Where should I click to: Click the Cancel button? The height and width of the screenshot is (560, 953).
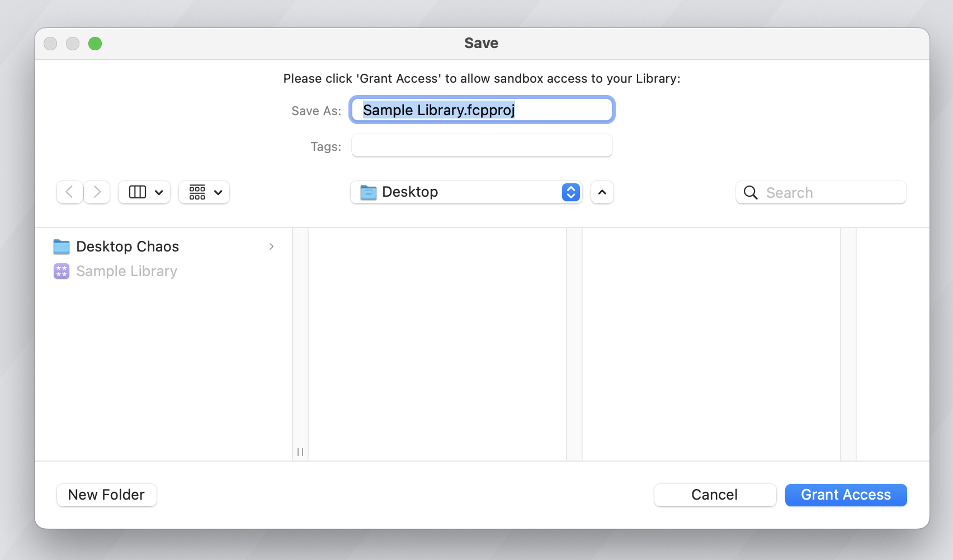coord(715,495)
